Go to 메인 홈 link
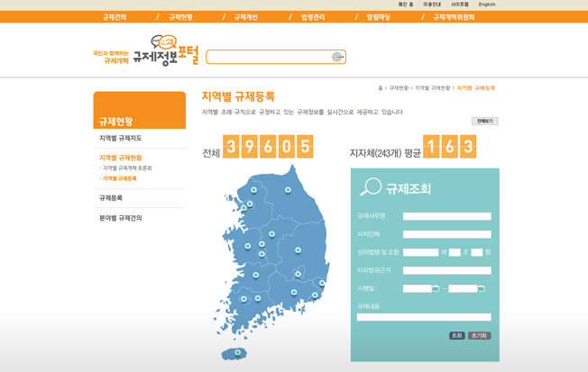The width and height of the screenshot is (588, 372). [406, 5]
